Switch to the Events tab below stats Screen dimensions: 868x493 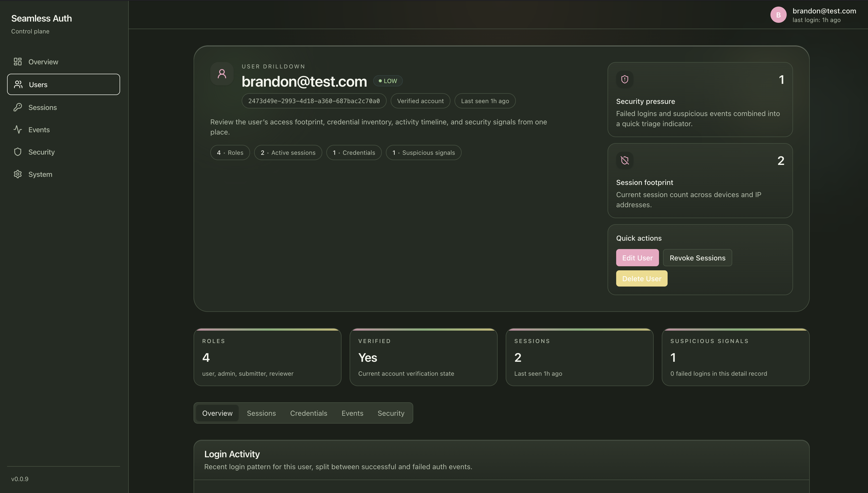point(352,413)
